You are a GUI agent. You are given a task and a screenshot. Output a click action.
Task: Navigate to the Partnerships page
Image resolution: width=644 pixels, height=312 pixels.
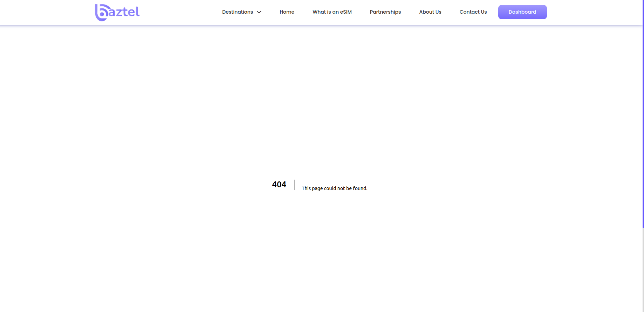pyautogui.click(x=385, y=12)
